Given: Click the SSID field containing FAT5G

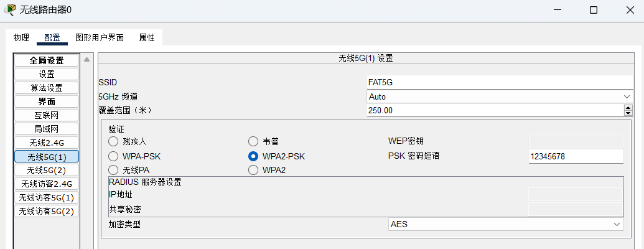Looking at the screenshot, I should pyautogui.click(x=500, y=82).
